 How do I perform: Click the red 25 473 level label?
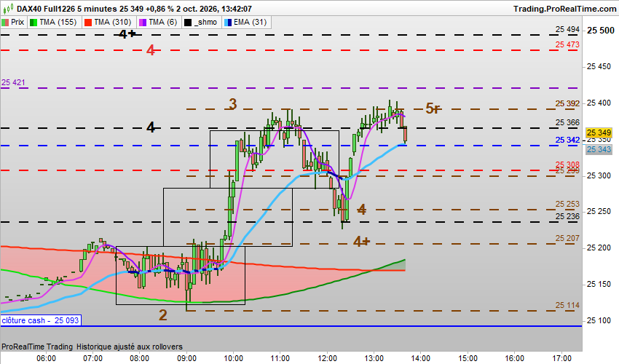[567, 44]
